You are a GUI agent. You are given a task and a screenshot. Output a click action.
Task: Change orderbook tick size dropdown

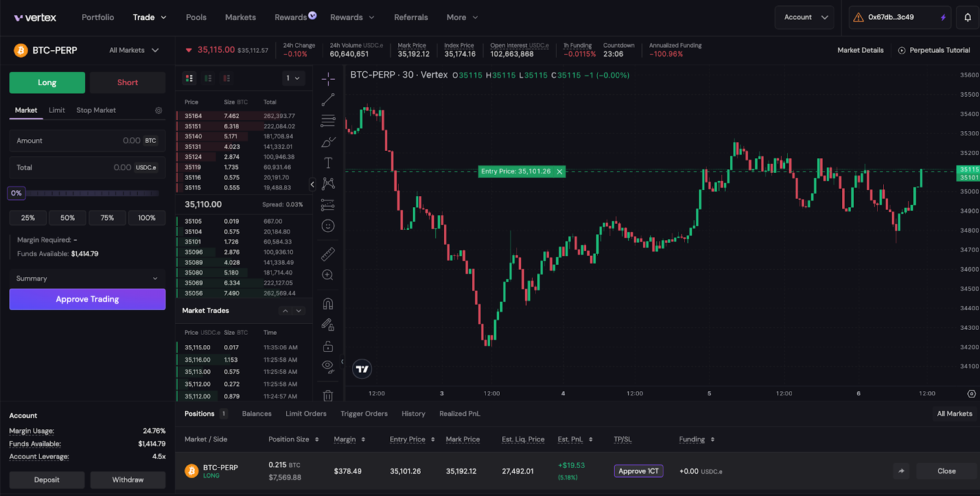click(x=293, y=78)
